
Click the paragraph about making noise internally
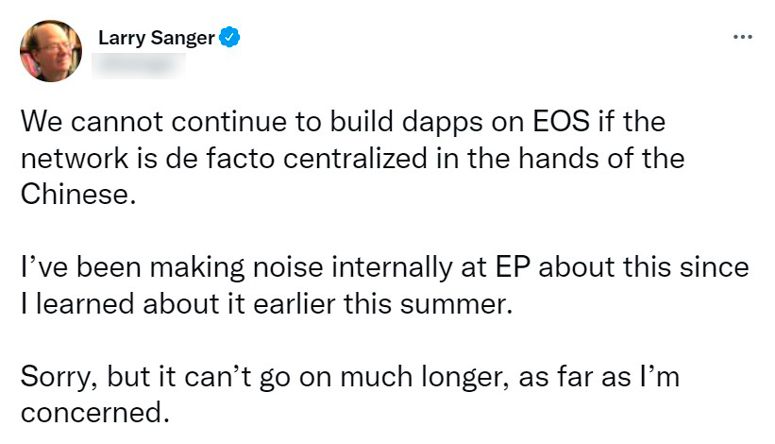385,285
